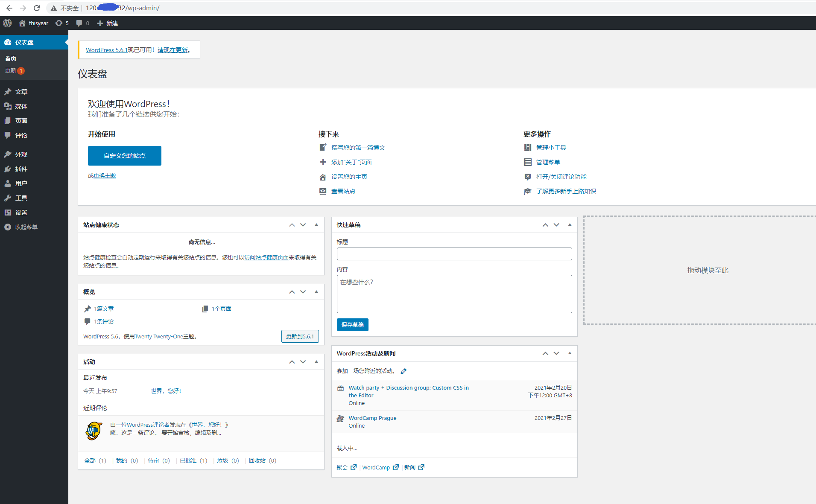Move 概览 panel down

pos(303,292)
